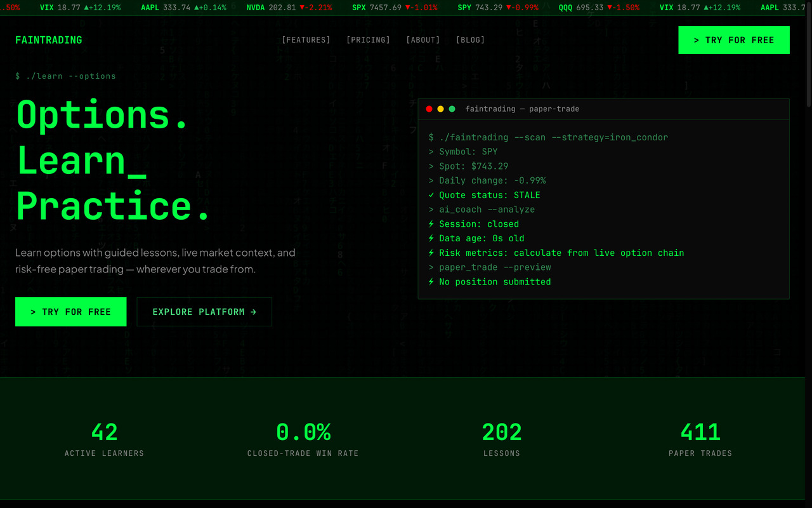Visit the [ABOUT] navigation link
Viewport: 812px width, 508px height.
click(423, 40)
